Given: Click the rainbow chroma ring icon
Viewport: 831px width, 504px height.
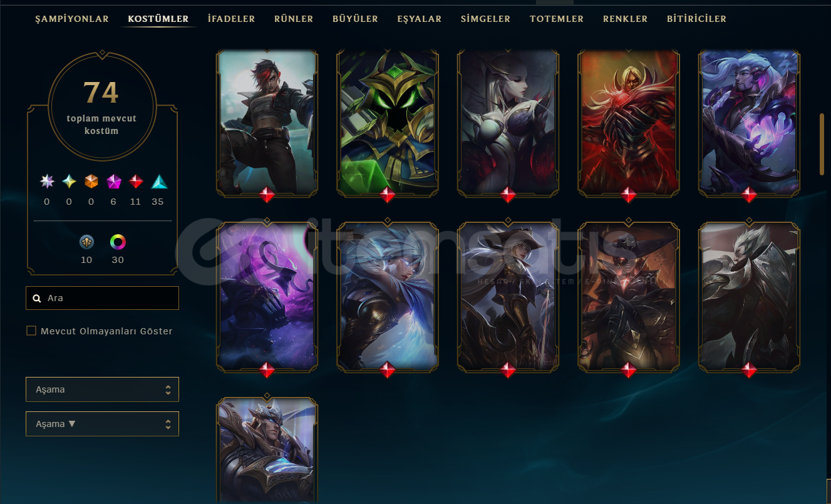Looking at the screenshot, I should point(118,242).
